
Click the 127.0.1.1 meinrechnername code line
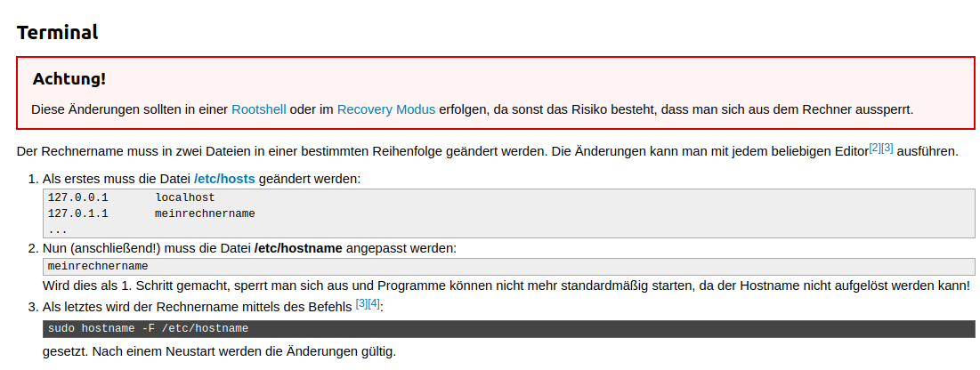[x=151, y=213]
